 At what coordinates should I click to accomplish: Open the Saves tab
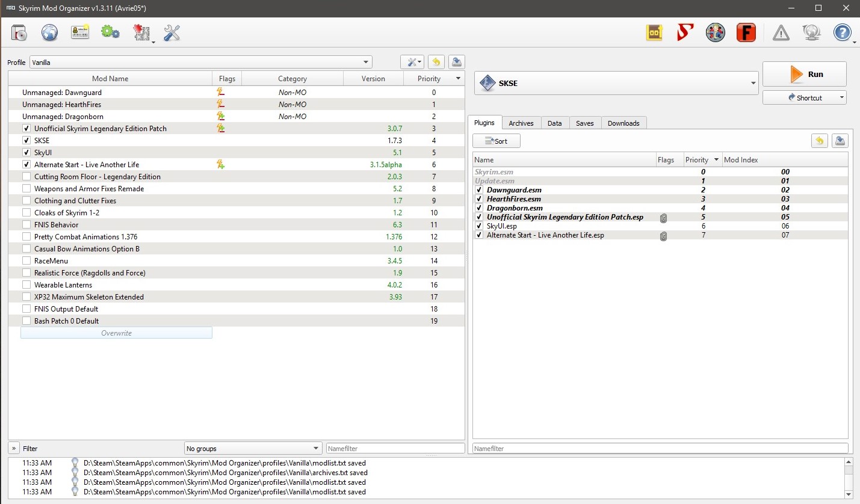[585, 123]
